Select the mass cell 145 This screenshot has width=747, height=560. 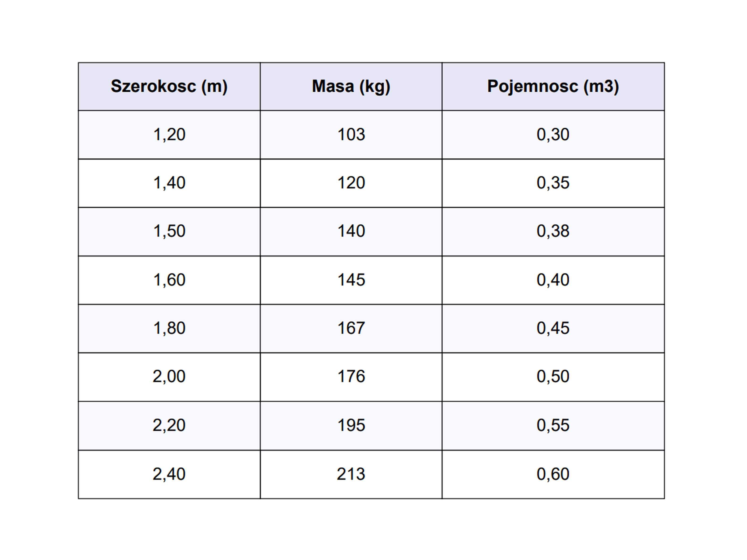click(351, 280)
